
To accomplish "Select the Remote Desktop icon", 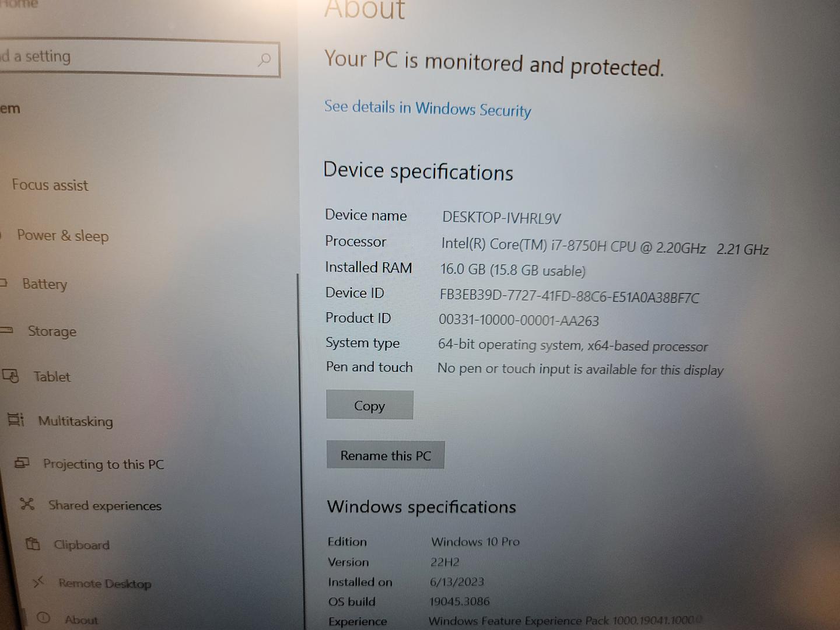I will point(38,582).
